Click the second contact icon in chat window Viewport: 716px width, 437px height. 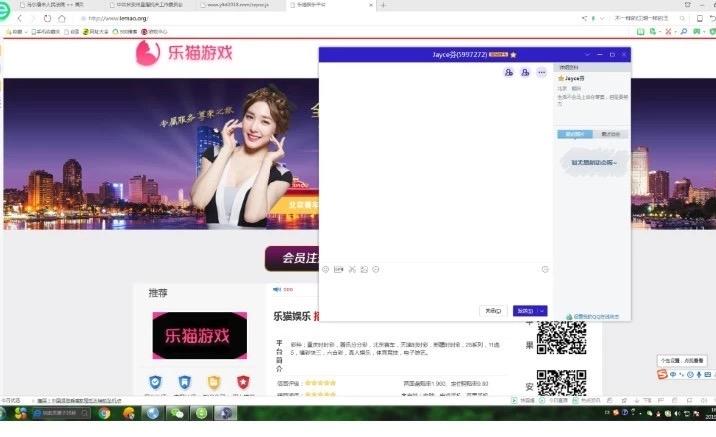525,72
